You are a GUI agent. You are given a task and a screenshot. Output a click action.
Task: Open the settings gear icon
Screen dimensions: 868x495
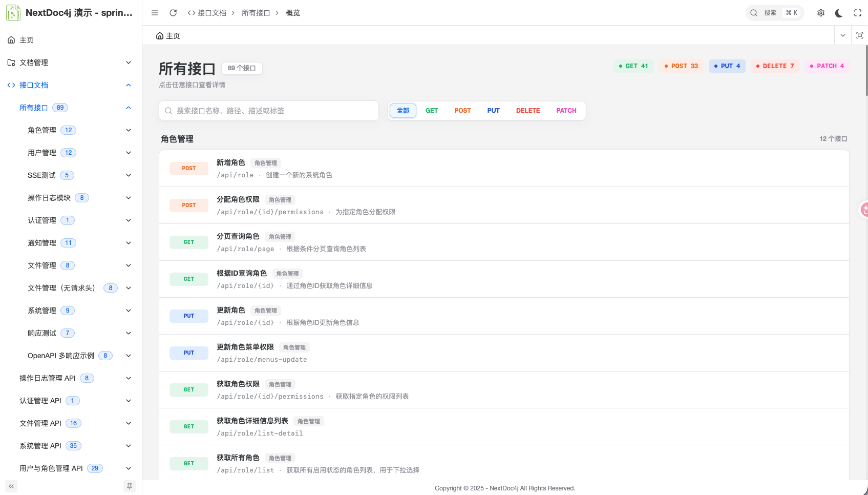821,13
